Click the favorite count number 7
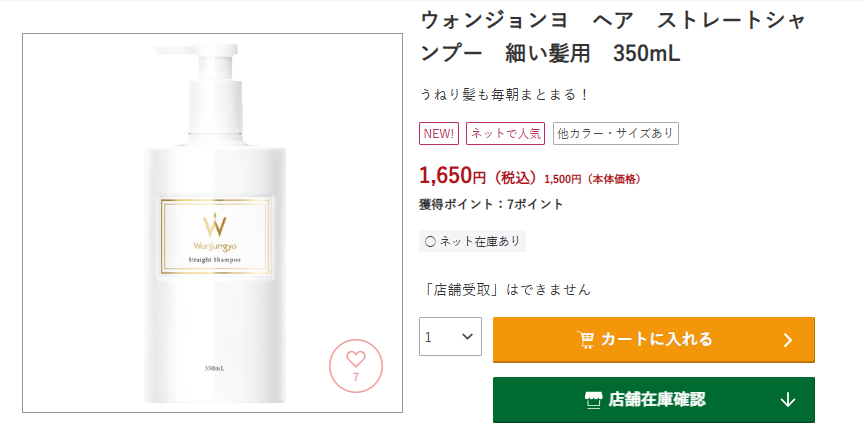 click(x=356, y=377)
